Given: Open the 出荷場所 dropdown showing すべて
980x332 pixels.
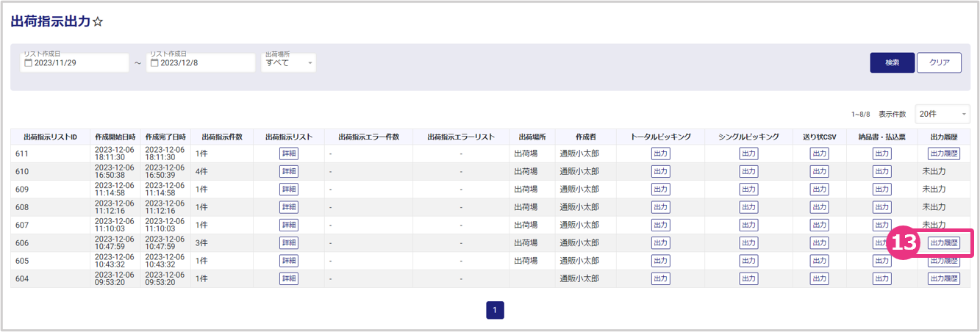Looking at the screenshot, I should 289,63.
